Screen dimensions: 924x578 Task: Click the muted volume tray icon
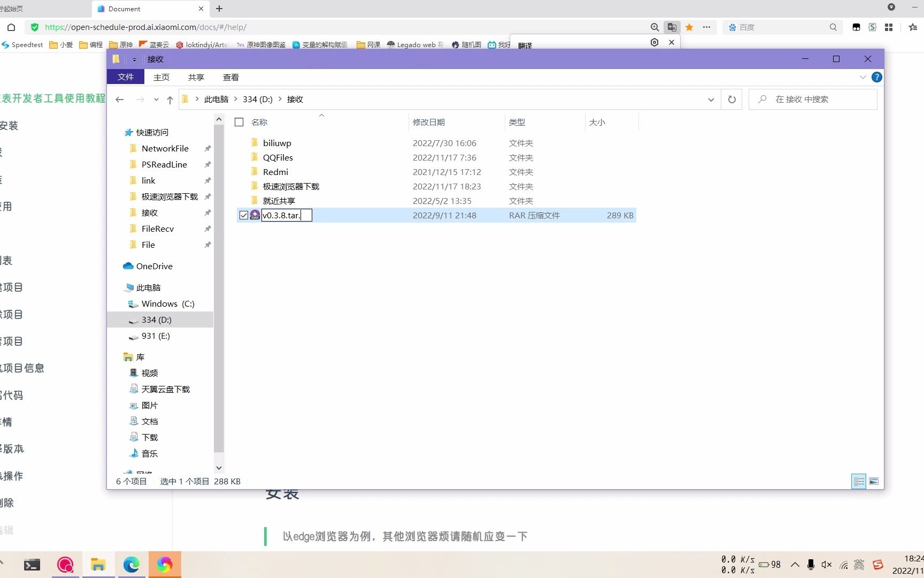(827, 565)
